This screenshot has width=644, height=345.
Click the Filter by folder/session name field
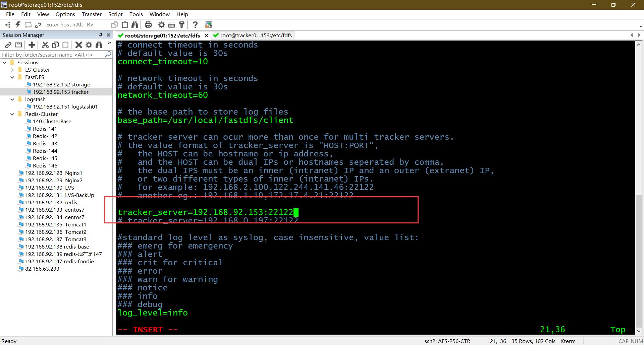coord(53,55)
